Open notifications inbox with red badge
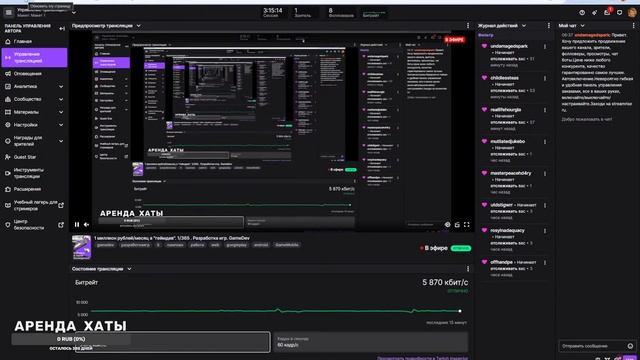 click(607, 12)
